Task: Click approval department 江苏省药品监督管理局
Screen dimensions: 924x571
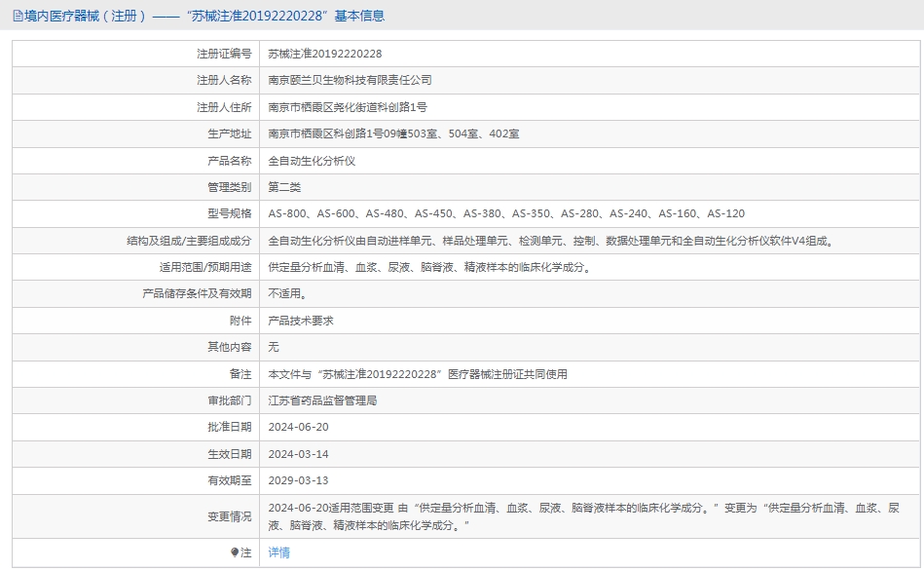Action: coord(322,400)
